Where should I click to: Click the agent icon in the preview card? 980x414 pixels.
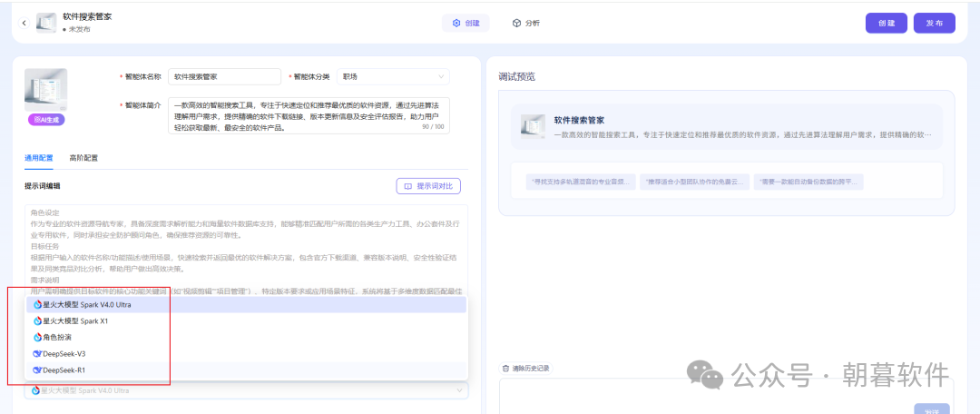pos(534,126)
